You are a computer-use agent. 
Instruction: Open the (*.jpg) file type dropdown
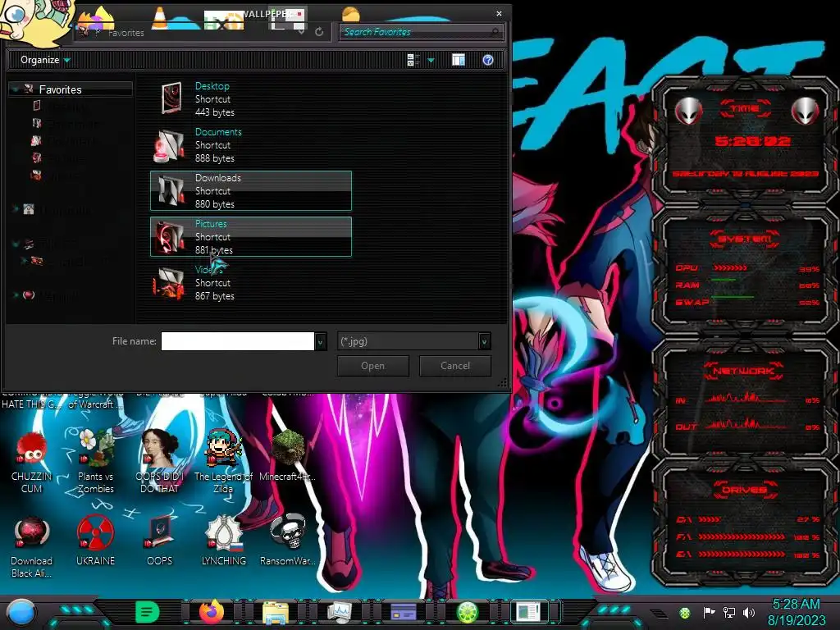coord(413,341)
